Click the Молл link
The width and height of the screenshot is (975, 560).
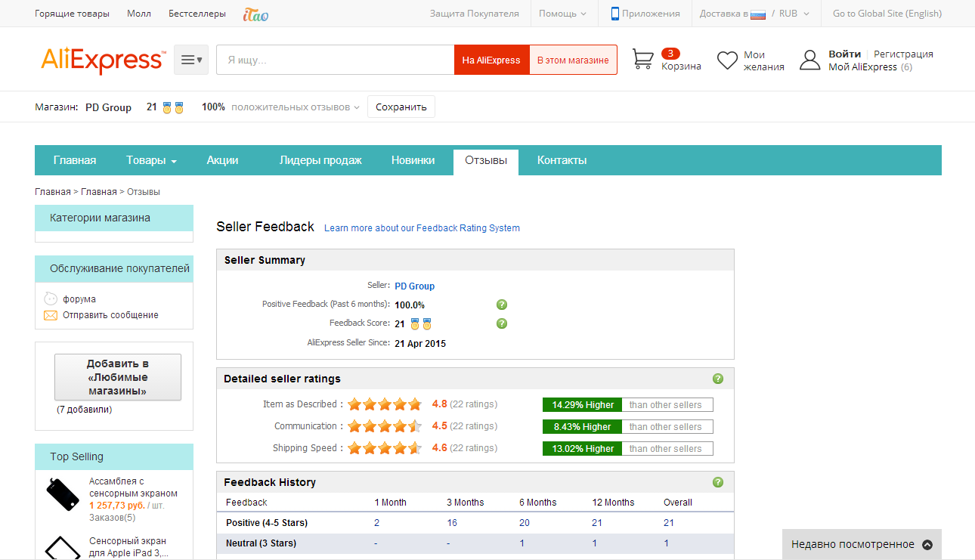(139, 13)
